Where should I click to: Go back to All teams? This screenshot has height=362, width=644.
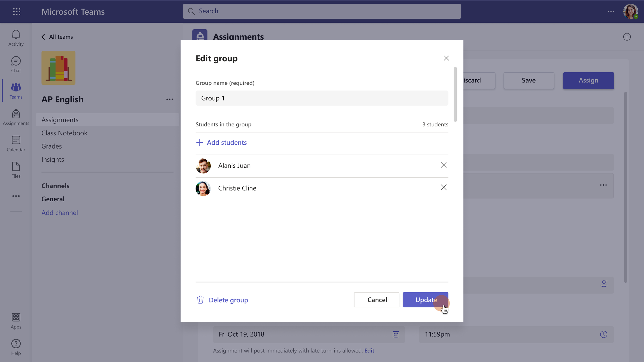point(57,37)
